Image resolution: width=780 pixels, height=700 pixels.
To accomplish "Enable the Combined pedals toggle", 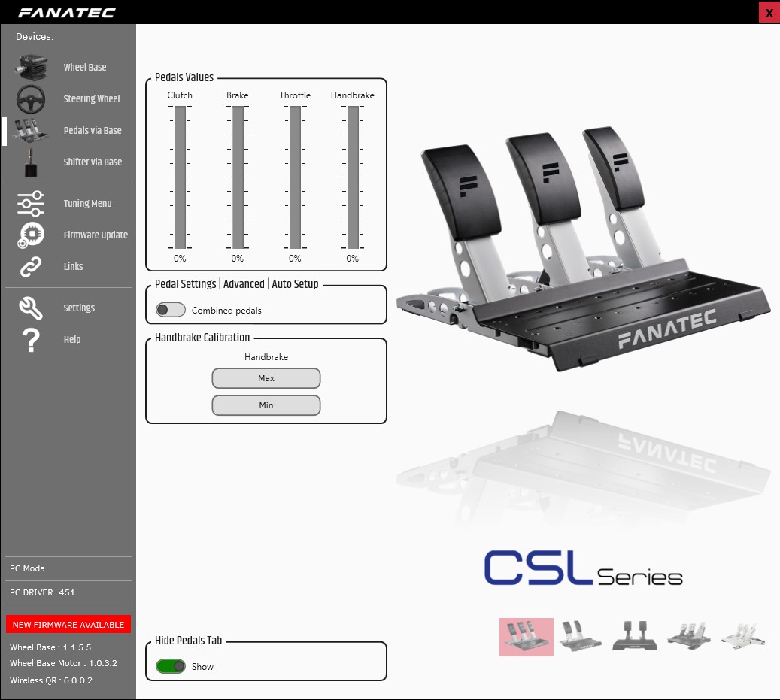I will [171, 310].
